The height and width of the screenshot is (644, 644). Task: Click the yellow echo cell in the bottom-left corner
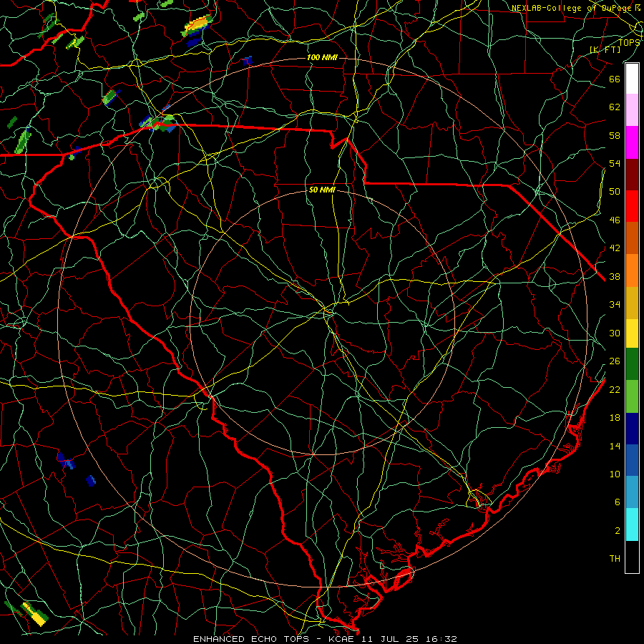(x=34, y=614)
